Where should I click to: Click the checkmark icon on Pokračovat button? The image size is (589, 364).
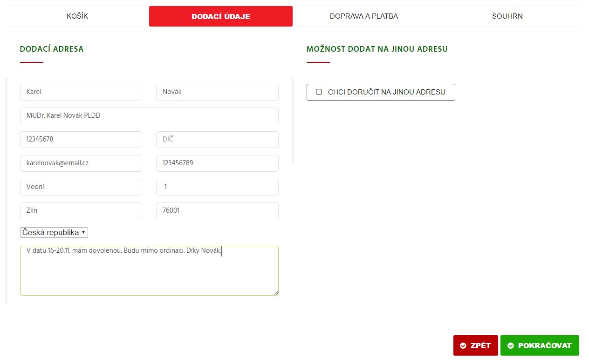pos(511,346)
